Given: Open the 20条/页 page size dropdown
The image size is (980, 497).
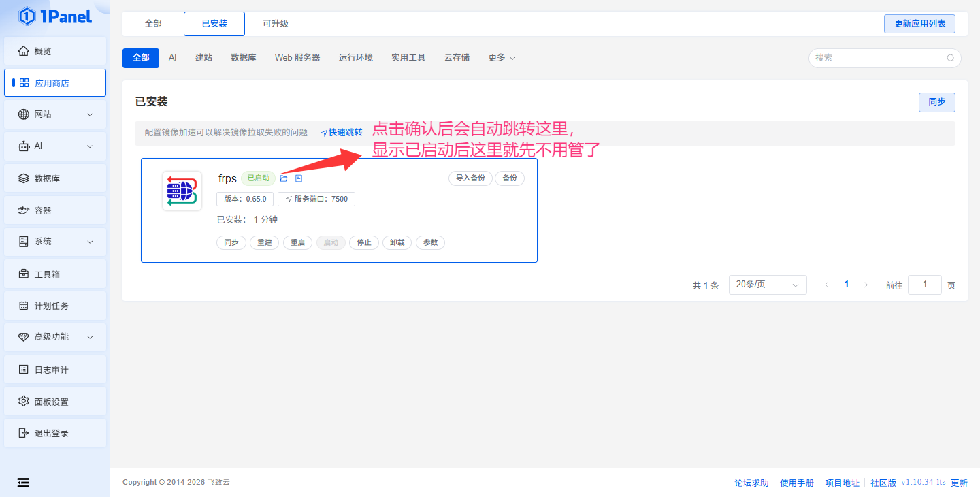Looking at the screenshot, I should coord(767,285).
